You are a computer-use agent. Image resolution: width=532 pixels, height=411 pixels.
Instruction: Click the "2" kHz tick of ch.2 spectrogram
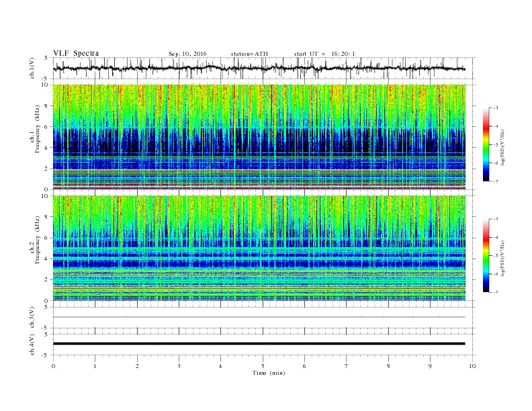(47, 280)
